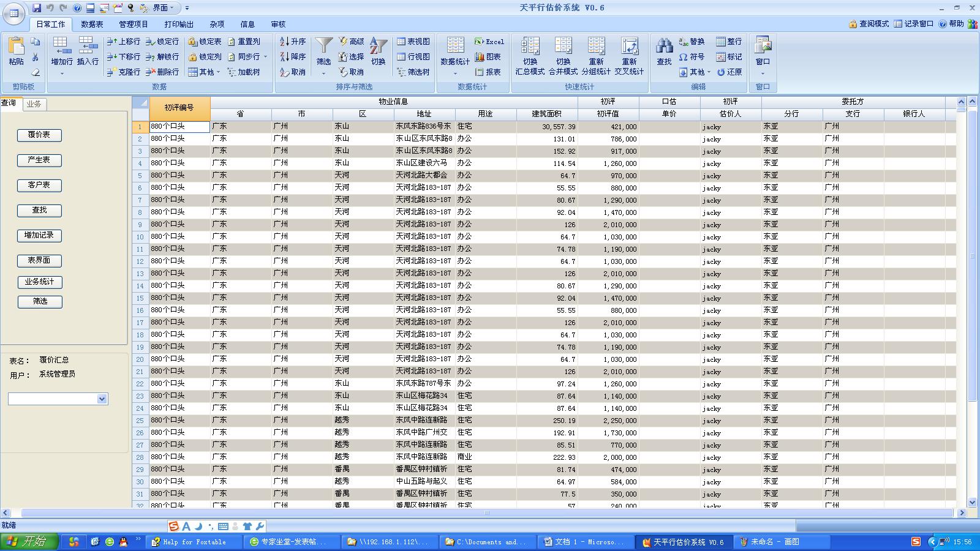Click save floppy icon in quick toolbar
This screenshot has height=551, width=980.
pyautogui.click(x=37, y=8)
